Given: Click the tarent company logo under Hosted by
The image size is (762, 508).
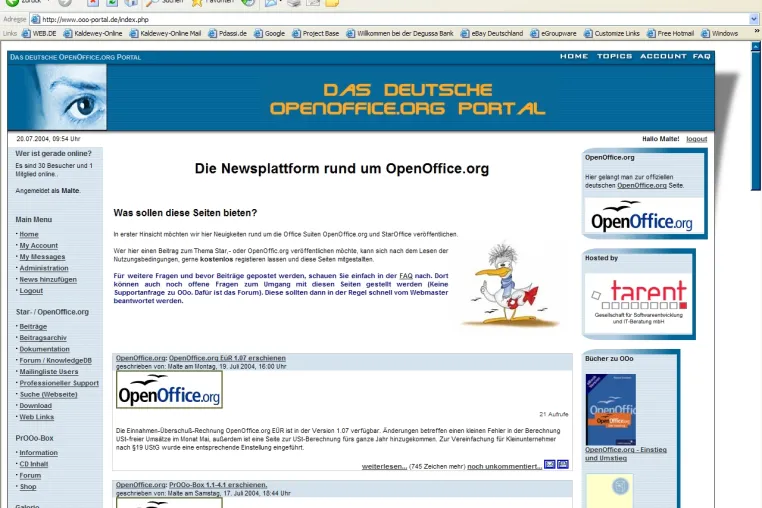Looking at the screenshot, I should tap(638, 302).
